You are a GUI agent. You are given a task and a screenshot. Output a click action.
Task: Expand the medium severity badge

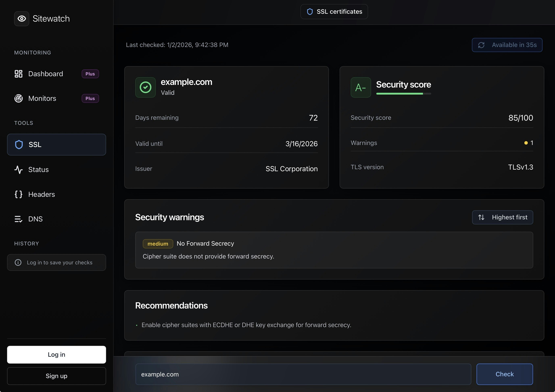coord(158,244)
